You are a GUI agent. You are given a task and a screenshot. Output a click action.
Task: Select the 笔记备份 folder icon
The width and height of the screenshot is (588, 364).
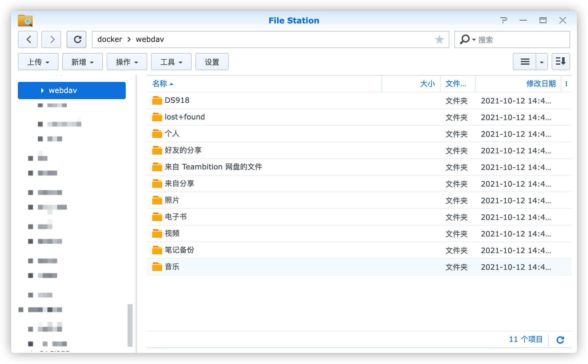click(x=157, y=250)
